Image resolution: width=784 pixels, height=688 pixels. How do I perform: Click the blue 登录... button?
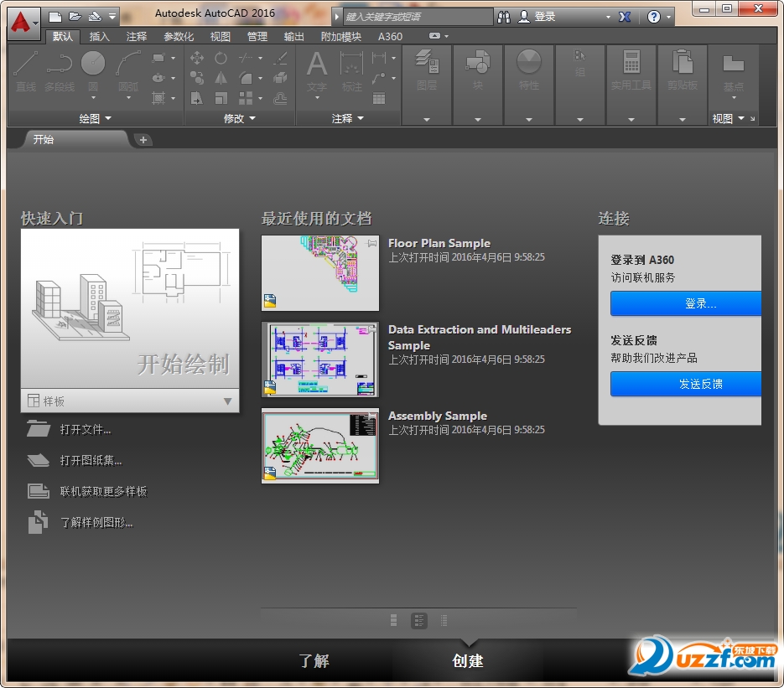point(686,303)
